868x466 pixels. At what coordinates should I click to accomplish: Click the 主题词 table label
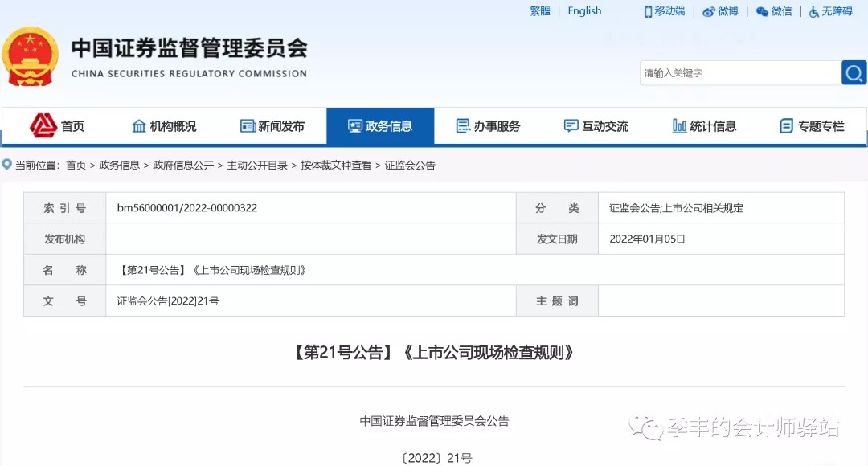(557, 301)
